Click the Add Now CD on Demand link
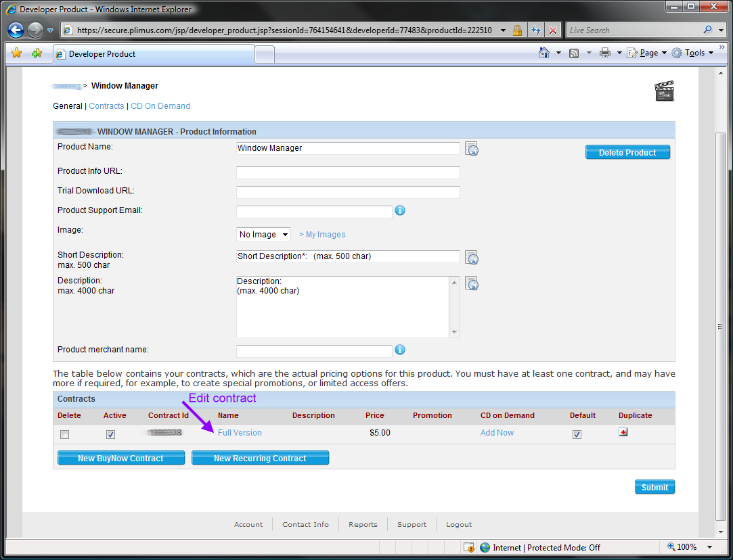This screenshot has width=733, height=560. click(497, 432)
